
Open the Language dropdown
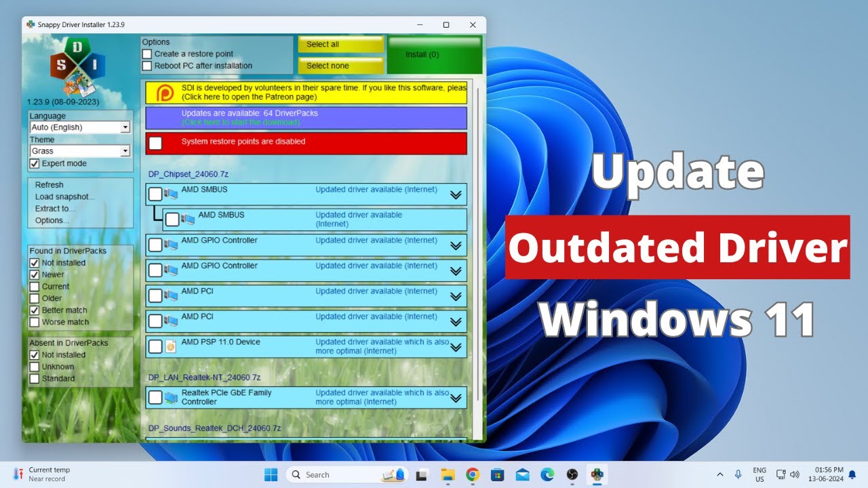click(x=80, y=127)
